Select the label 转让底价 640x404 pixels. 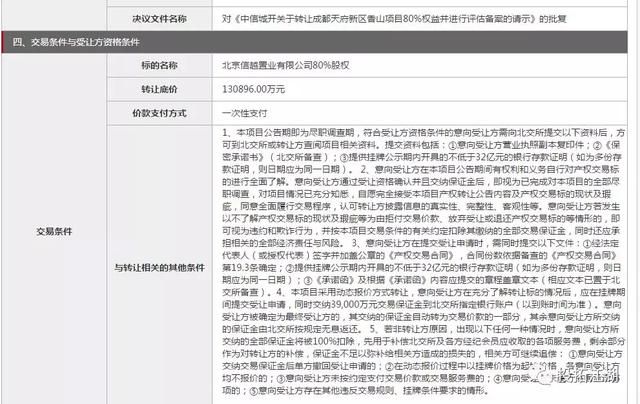159,89
